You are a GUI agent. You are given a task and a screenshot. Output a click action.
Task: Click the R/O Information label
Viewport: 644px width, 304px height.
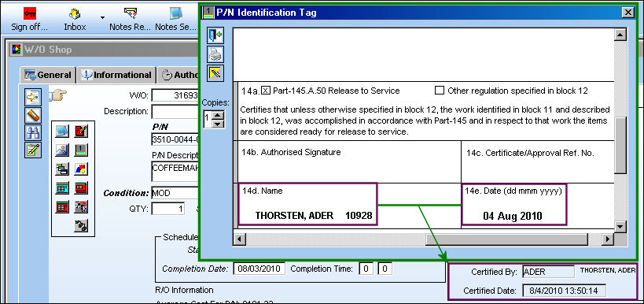tap(184, 290)
